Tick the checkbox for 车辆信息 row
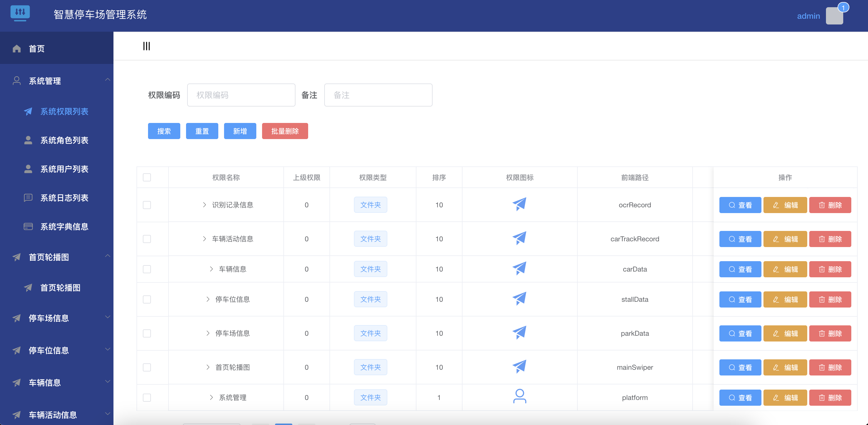 [147, 269]
